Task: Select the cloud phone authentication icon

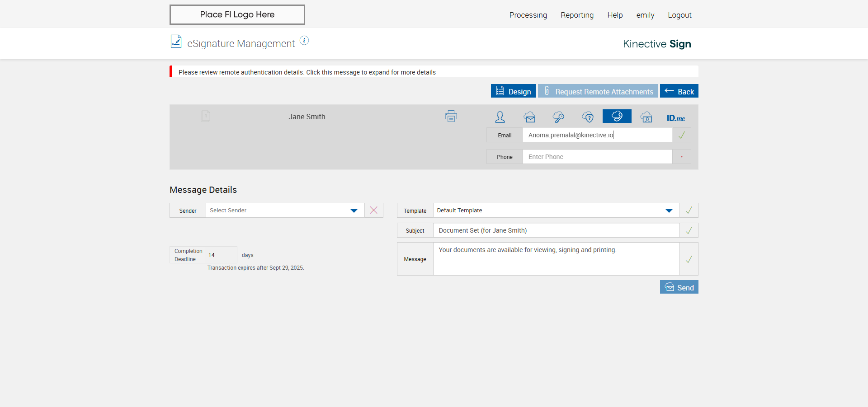Action: (x=617, y=116)
